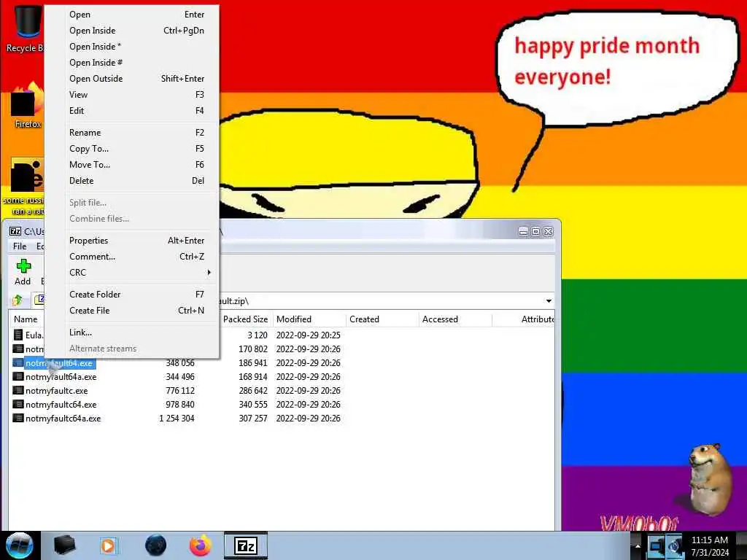Open the black printer-like taskbar icon
The height and width of the screenshot is (560, 747).
(x=64, y=545)
